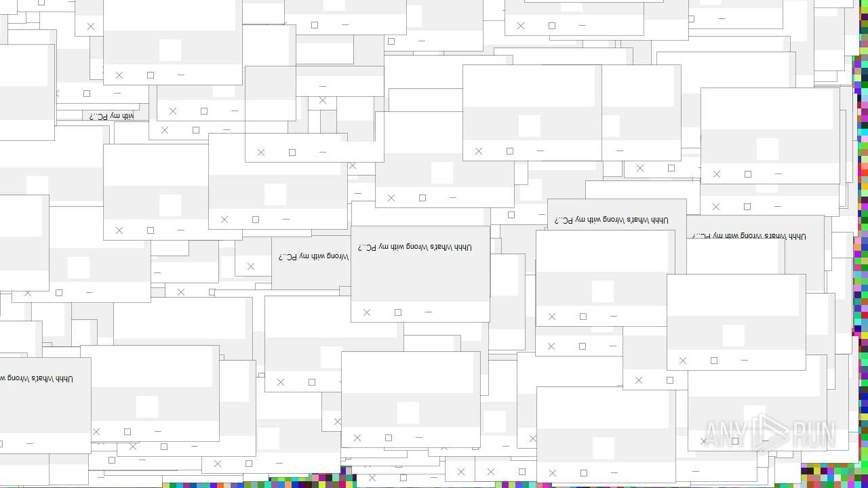Select the title fragment starting "Wrong with my PC..?"
The height and width of the screenshot is (488, 868).
pyautogui.click(x=313, y=256)
